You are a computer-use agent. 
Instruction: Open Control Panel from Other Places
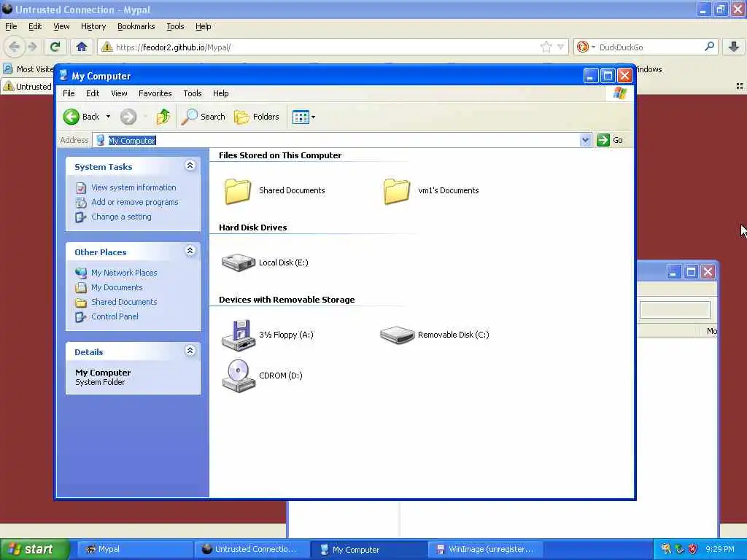(x=115, y=316)
